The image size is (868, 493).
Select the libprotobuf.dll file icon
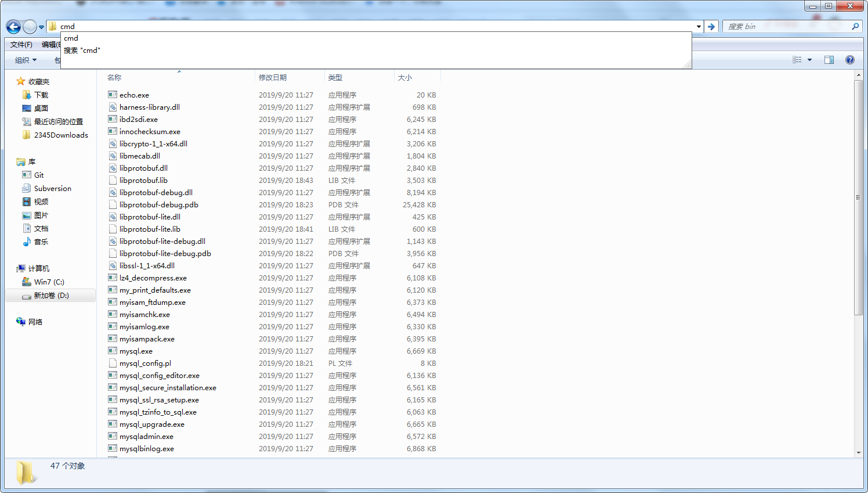pos(113,168)
